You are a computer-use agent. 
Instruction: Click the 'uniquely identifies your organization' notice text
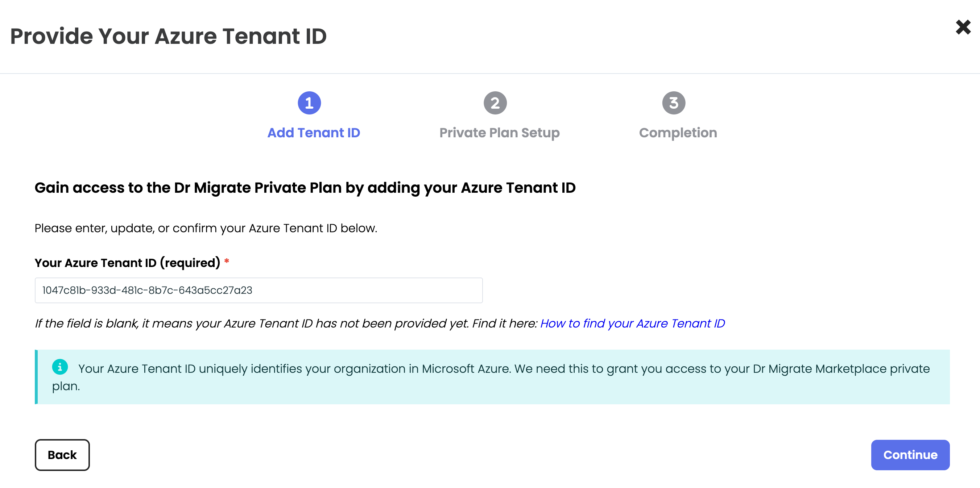(x=491, y=377)
